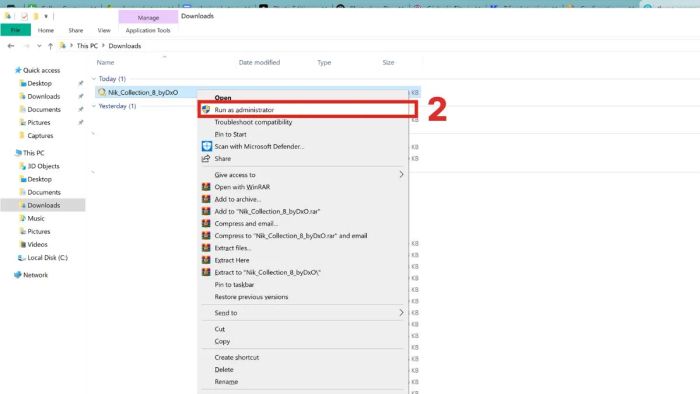700x394 pixels.
Task: Click the Share arrow icon in menu
Action: click(206, 158)
